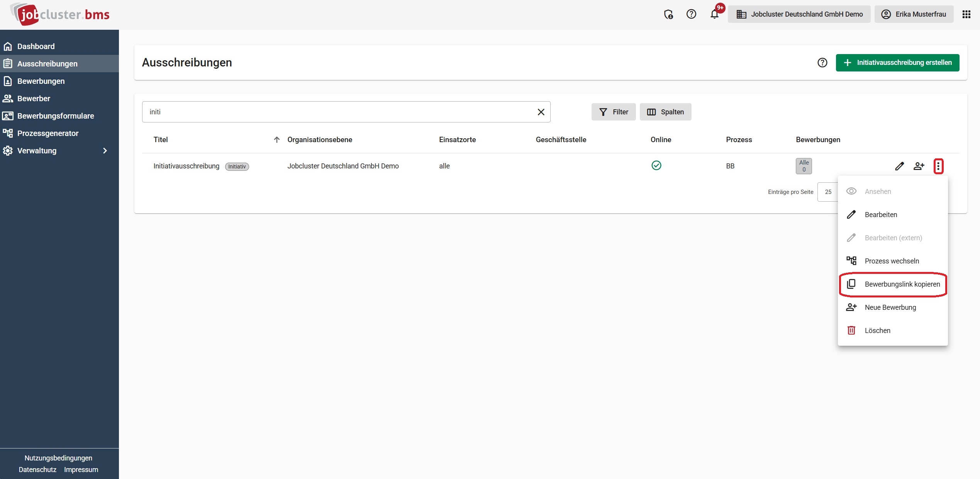
Task: Expand the Verwaltung sidebar menu
Action: [105, 151]
